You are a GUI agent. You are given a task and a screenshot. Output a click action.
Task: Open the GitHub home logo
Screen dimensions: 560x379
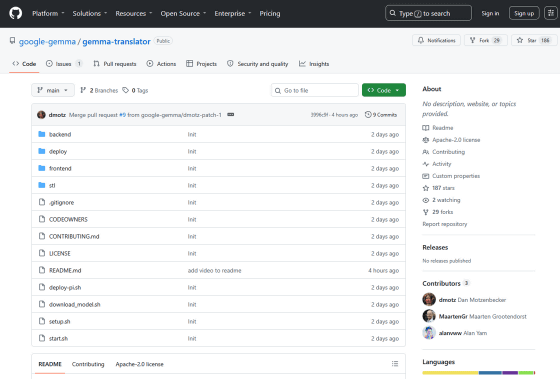(x=15, y=13)
